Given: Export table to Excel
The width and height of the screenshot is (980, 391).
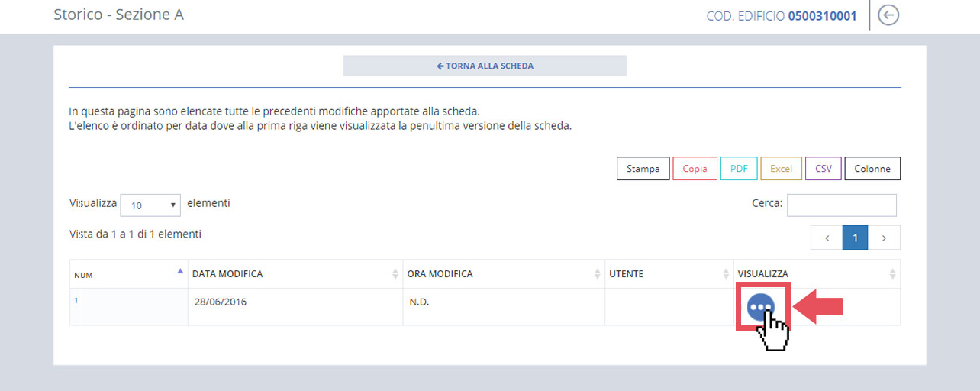Looking at the screenshot, I should pos(781,169).
